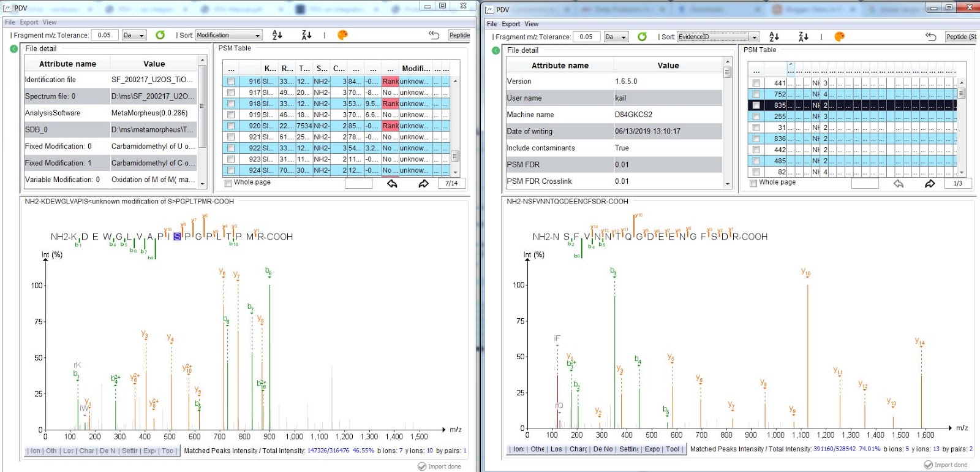Viewport: 980px width, 472px height.
Task: Sort descending Z-A in left window
Action: pyautogui.click(x=306, y=35)
